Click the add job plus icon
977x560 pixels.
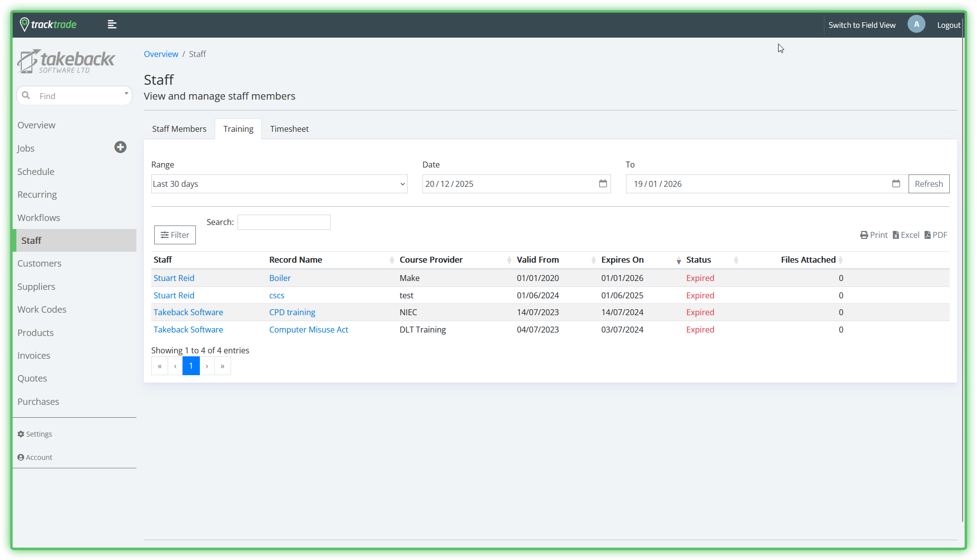click(x=120, y=147)
